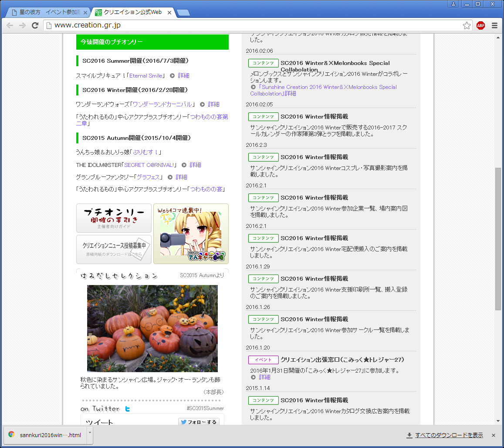Open the Eternal Smile link
This screenshot has width=504, height=448.
[x=146, y=75]
